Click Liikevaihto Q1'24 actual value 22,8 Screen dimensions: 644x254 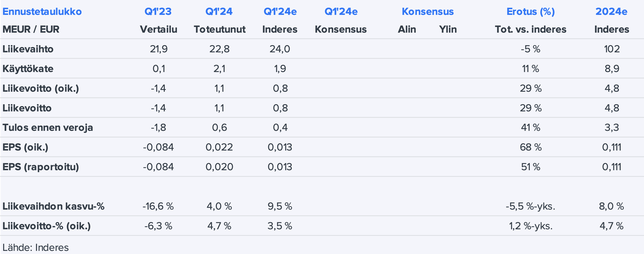(219, 49)
